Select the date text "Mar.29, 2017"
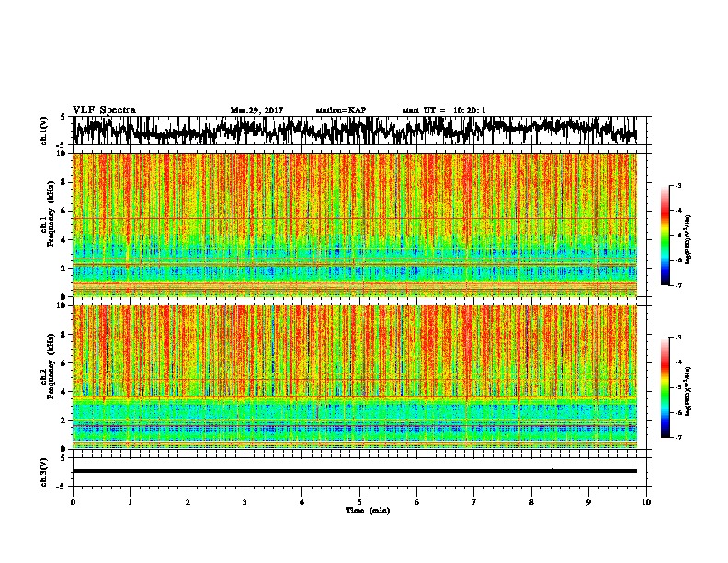 256,110
